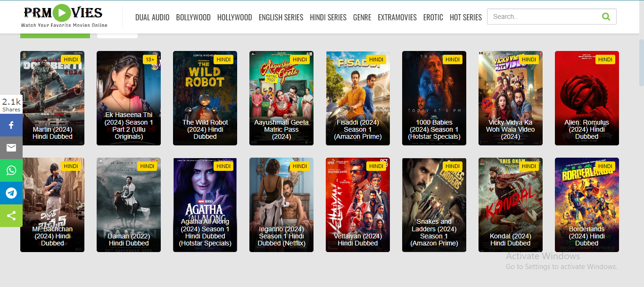Screen dimensions: 644x287
Task: Click HINDI badge on Martin poster
Action: [x=71, y=59]
